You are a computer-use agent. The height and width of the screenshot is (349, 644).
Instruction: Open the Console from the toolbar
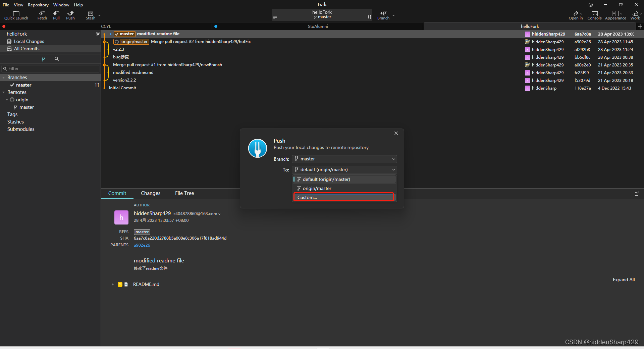pyautogui.click(x=594, y=15)
